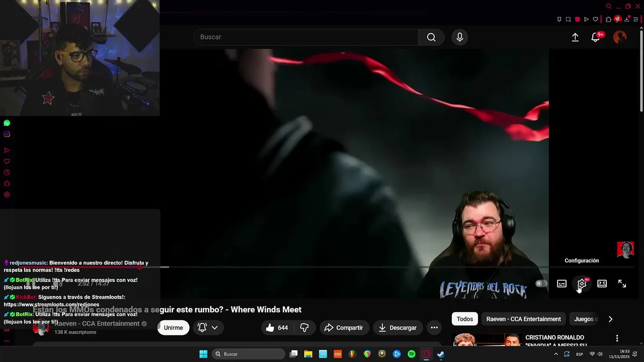
Task: Select Raeven - CCA Entertainment chip
Action: 523,319
